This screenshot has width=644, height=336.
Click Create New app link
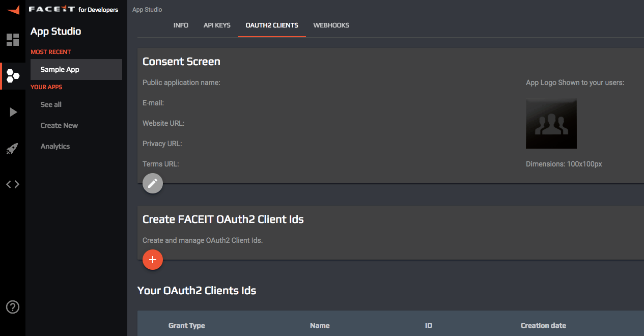(59, 125)
